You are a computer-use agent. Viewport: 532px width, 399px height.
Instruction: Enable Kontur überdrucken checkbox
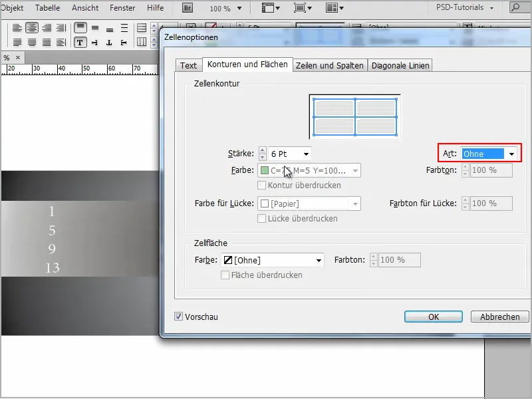[x=261, y=186]
